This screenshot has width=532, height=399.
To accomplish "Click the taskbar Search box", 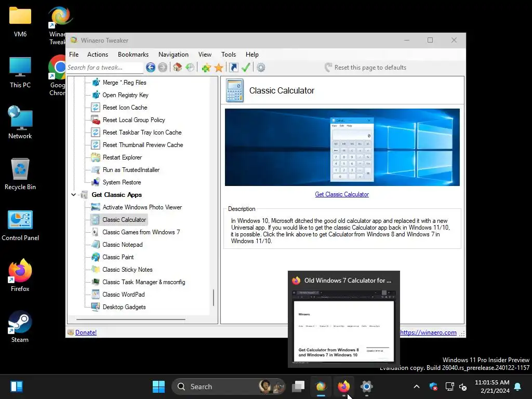I will [x=228, y=387].
